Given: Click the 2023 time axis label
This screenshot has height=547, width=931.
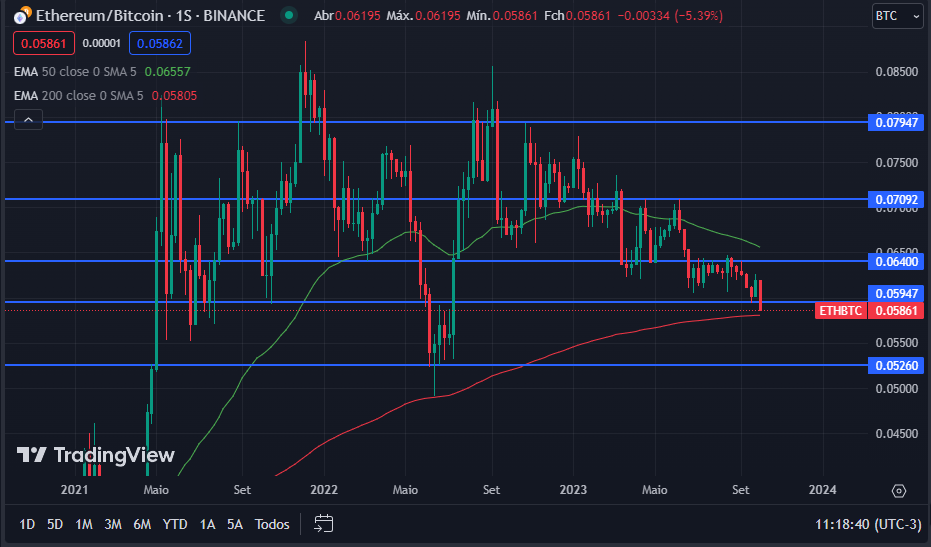Looking at the screenshot, I should [x=573, y=490].
